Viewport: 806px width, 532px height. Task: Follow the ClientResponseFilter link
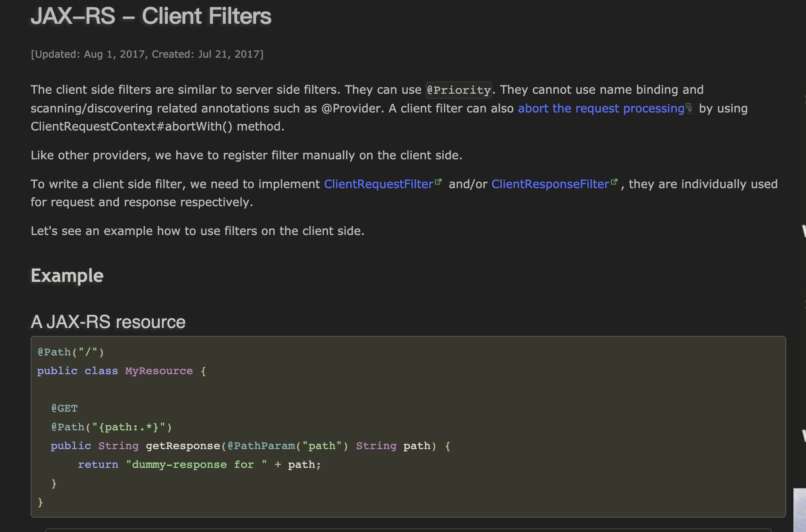[x=550, y=184]
